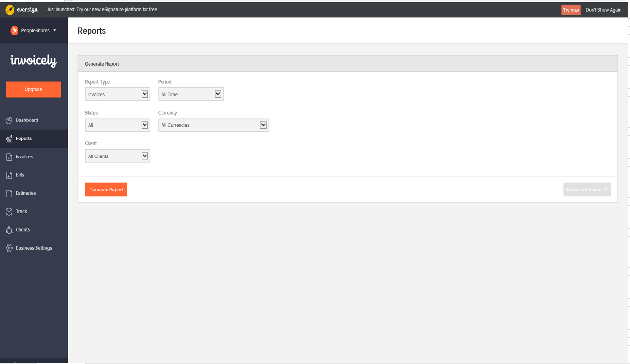Open the Currency dropdown
This screenshot has height=364, width=630.
[213, 125]
